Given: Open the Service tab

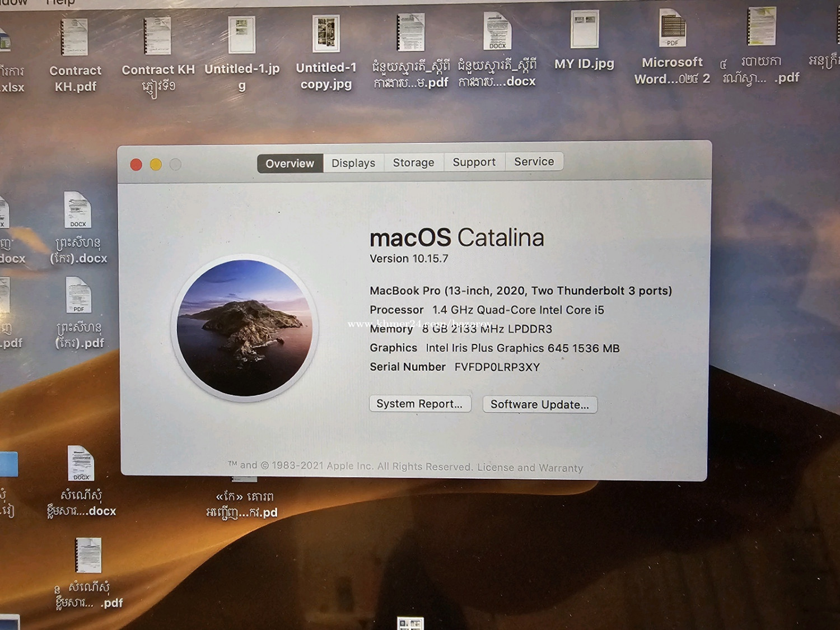Looking at the screenshot, I should click(534, 161).
